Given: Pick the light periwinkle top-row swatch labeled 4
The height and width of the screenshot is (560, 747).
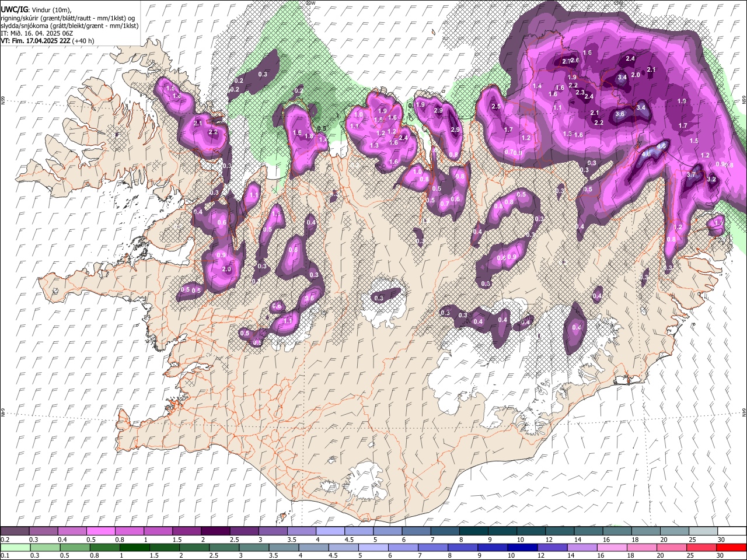Looking at the screenshot, I should [330, 531].
